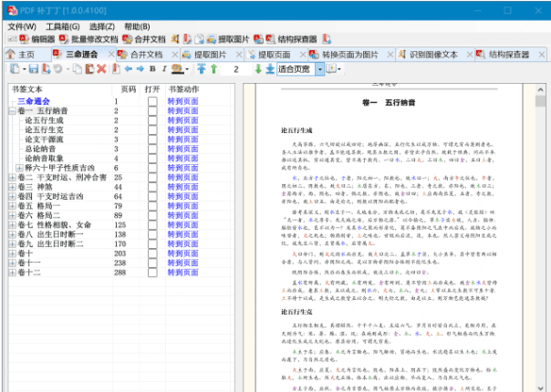Launch 结构探查器 from the main toolbar

291,39
